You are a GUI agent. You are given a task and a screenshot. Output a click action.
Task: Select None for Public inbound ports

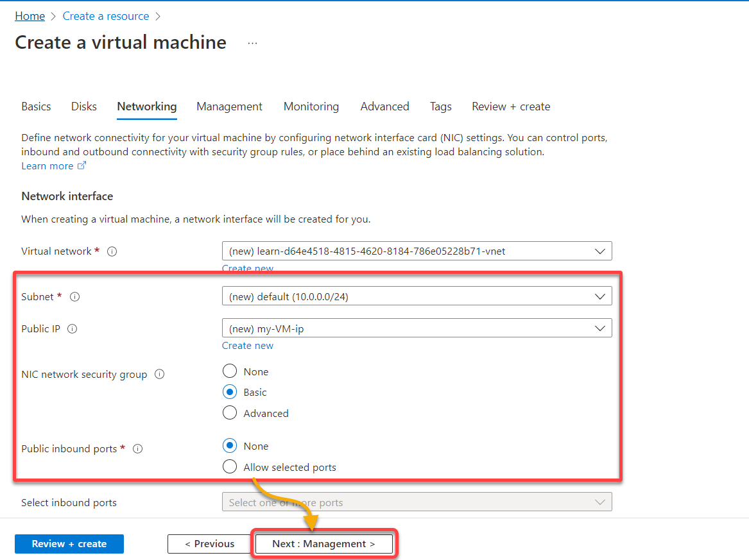230,445
